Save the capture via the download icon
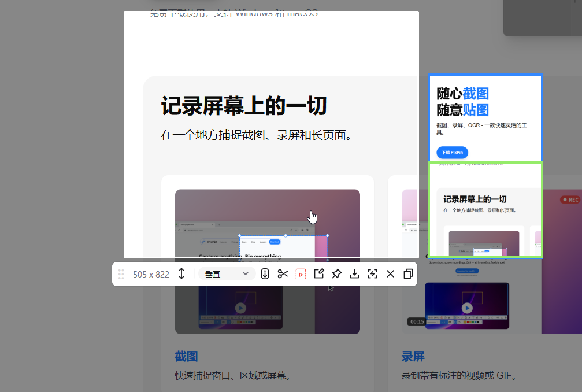582x392 pixels. pyautogui.click(x=354, y=273)
